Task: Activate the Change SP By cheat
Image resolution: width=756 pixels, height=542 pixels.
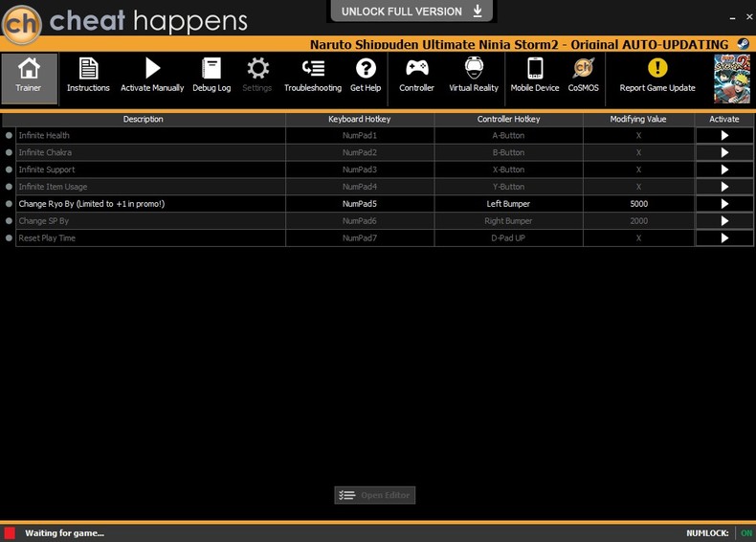Action: (x=724, y=221)
